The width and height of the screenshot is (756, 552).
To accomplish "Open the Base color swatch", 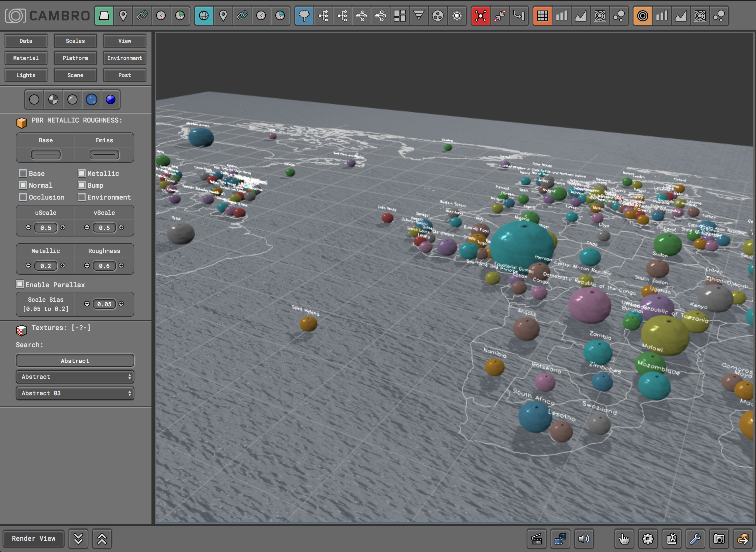I will tap(46, 154).
